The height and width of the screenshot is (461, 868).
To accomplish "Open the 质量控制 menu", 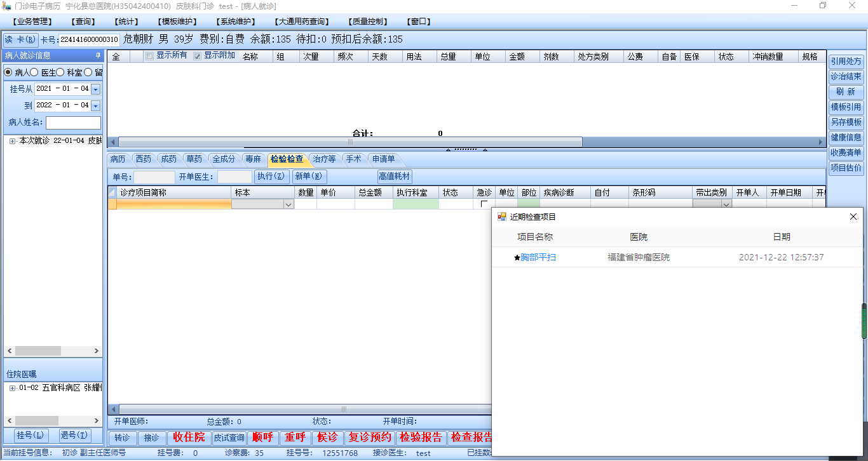I will point(368,22).
